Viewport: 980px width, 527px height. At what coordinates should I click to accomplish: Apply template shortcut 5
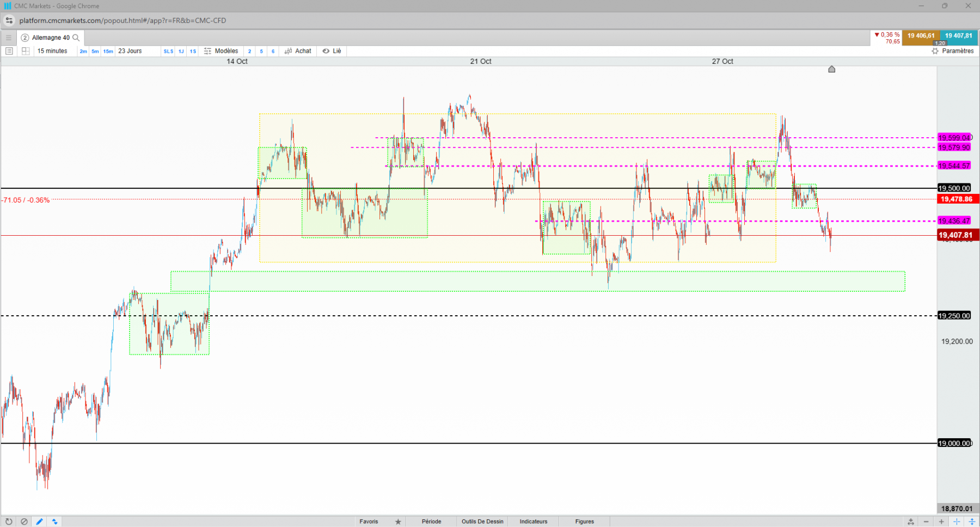tap(261, 51)
